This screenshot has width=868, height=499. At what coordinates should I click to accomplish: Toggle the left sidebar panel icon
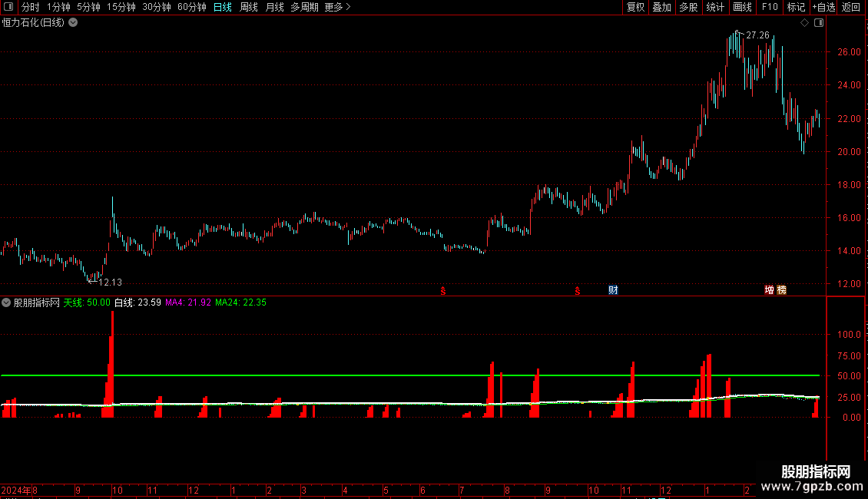8,7
